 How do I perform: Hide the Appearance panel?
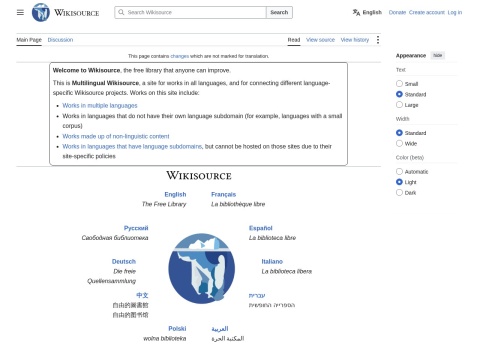point(438,55)
